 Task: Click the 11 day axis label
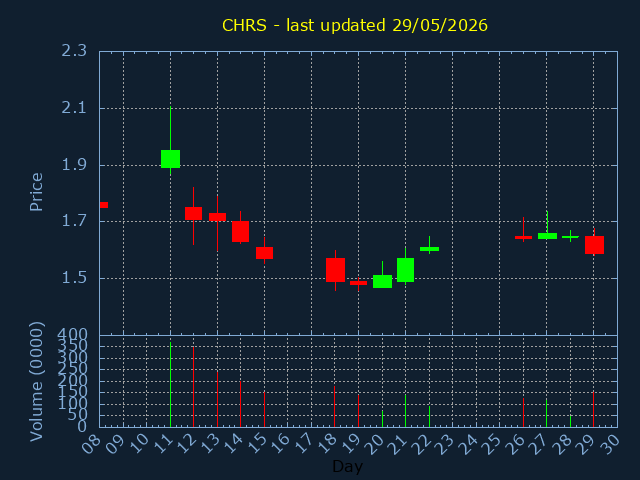pos(163,444)
